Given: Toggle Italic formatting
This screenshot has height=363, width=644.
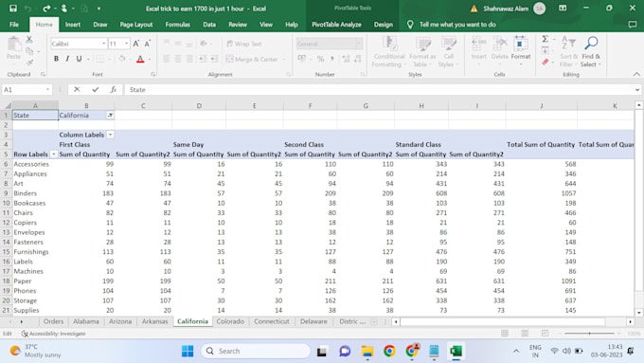Looking at the screenshot, I should [67, 59].
